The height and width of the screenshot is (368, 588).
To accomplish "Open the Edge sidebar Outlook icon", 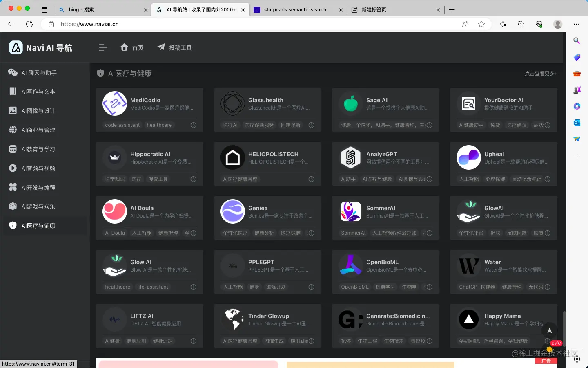I will (x=577, y=122).
